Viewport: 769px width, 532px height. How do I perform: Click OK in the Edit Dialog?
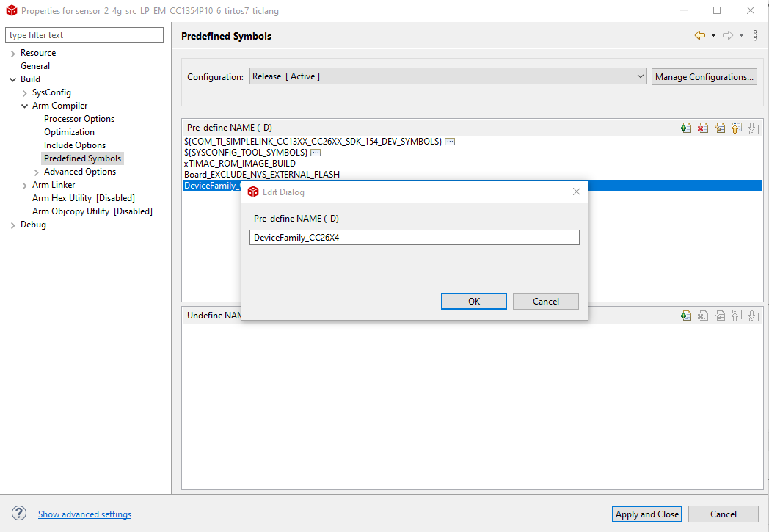(473, 301)
